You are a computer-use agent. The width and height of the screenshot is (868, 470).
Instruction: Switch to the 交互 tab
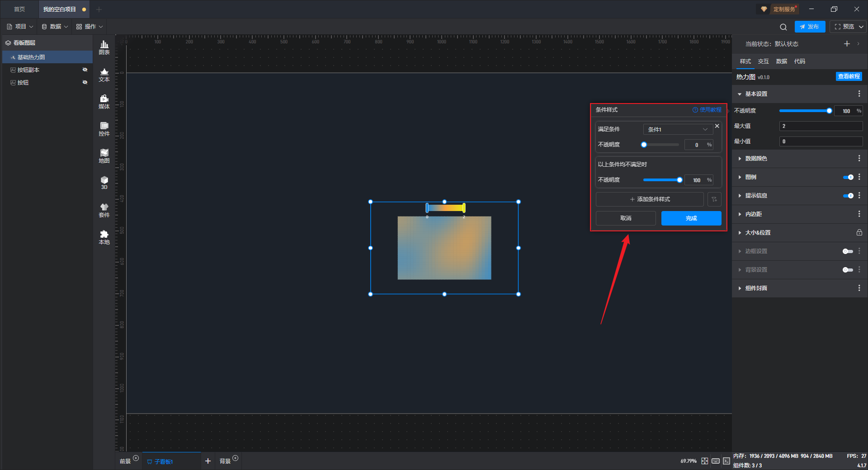tap(763, 61)
